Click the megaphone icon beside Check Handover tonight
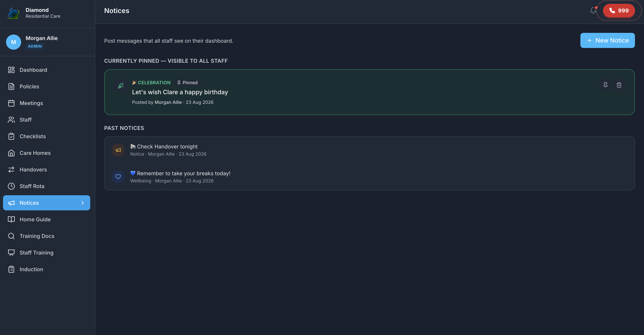 coord(118,150)
